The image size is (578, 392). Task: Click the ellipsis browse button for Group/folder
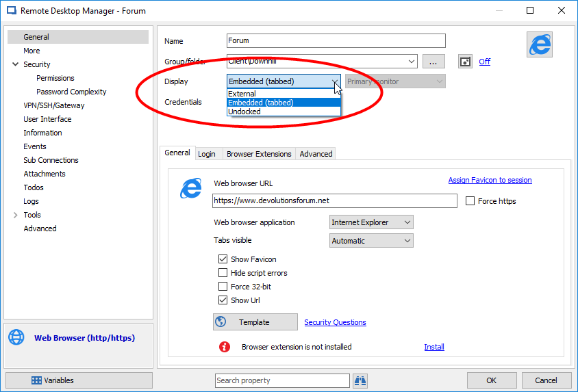[433, 62]
